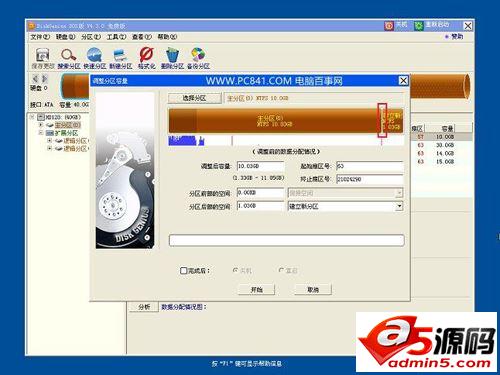This screenshot has height=375, width=500.
Task: Select 主分区(0) in the disk tree
Action: (68, 125)
